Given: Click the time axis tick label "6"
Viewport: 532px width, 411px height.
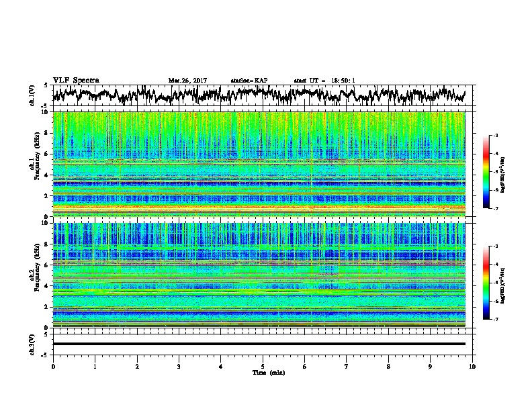Looking at the screenshot, I should click(x=305, y=366).
